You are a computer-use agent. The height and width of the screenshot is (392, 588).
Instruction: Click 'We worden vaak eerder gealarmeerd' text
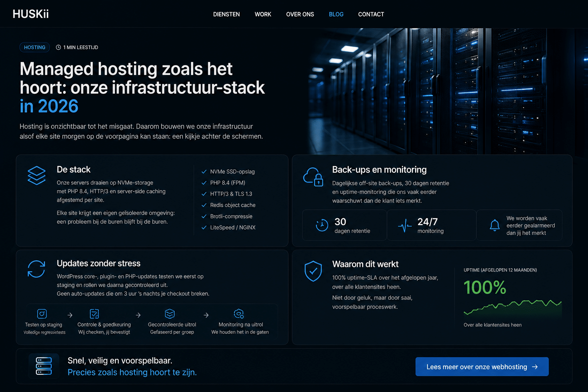[x=531, y=225]
